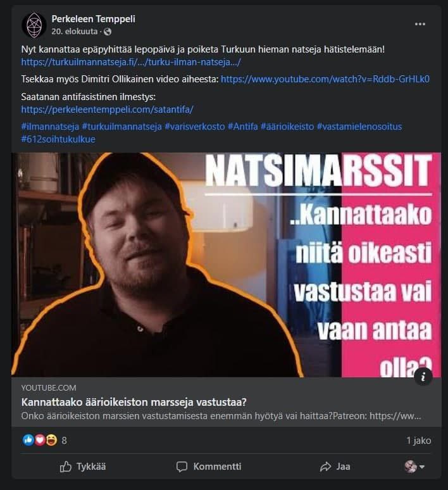View the like reaction icon
Screen dimensions: 448x490
coord(28,440)
